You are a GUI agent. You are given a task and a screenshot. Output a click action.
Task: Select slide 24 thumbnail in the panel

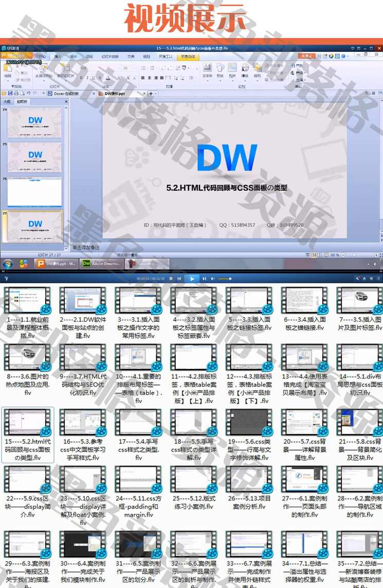(x=35, y=123)
